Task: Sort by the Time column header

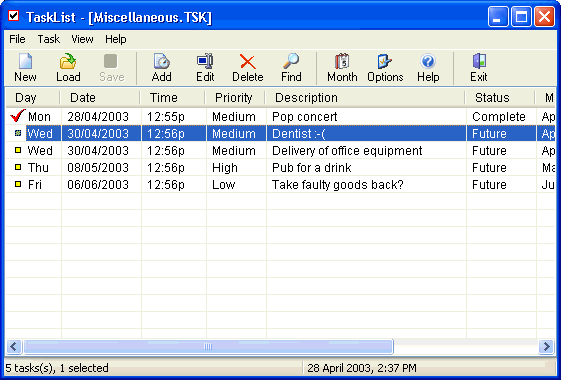Action: tap(172, 98)
